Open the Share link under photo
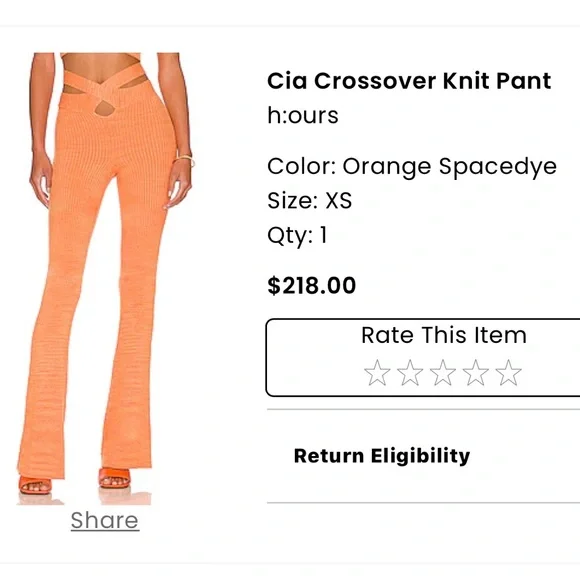 [x=105, y=520]
